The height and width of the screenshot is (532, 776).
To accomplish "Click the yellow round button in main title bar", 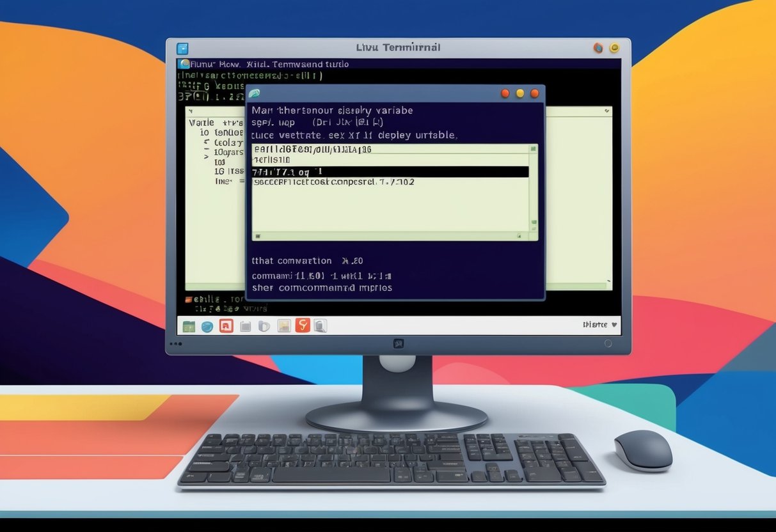I will click(x=614, y=47).
